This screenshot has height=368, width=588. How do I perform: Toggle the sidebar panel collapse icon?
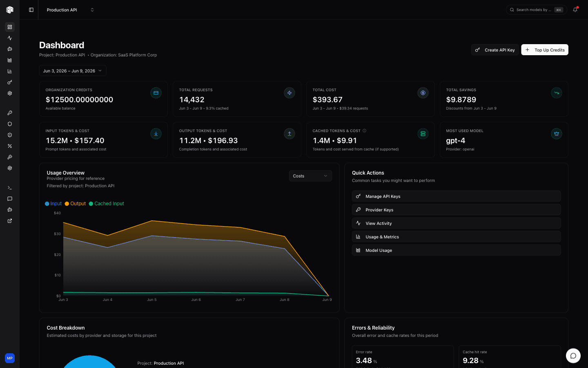pos(31,10)
